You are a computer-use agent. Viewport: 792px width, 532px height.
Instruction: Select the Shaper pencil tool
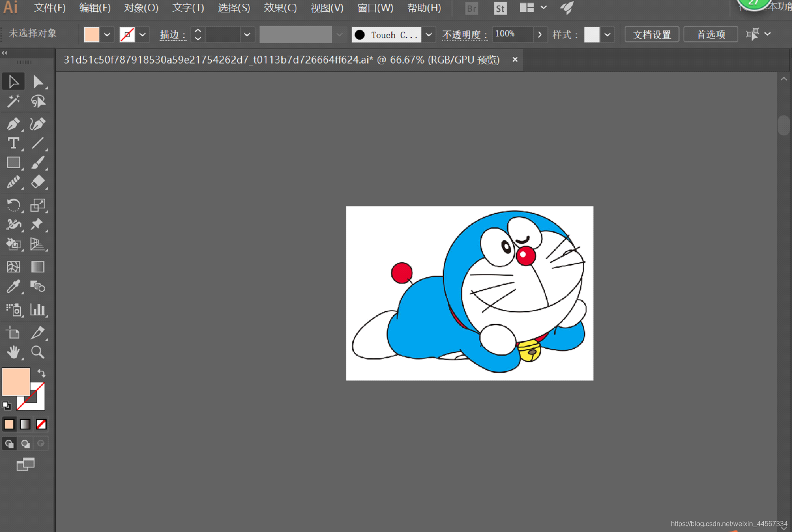tap(13, 182)
